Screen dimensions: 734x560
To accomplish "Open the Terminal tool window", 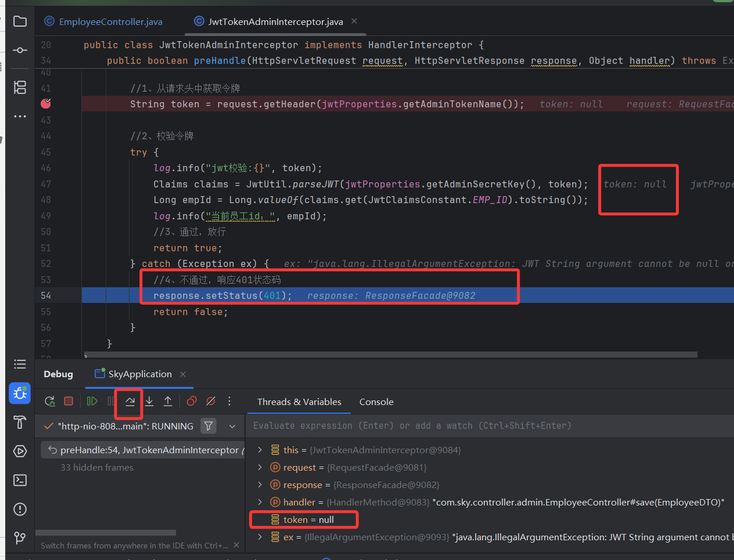I will tap(20, 480).
